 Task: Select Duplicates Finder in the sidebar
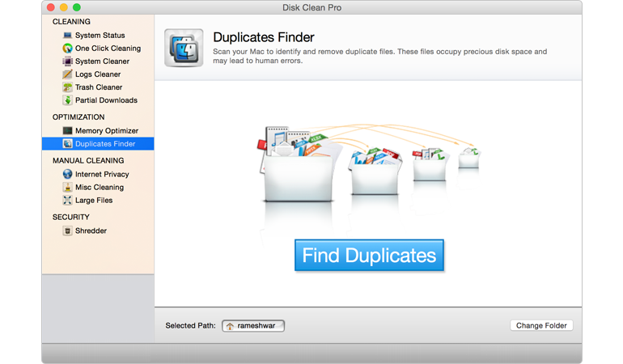(x=104, y=144)
